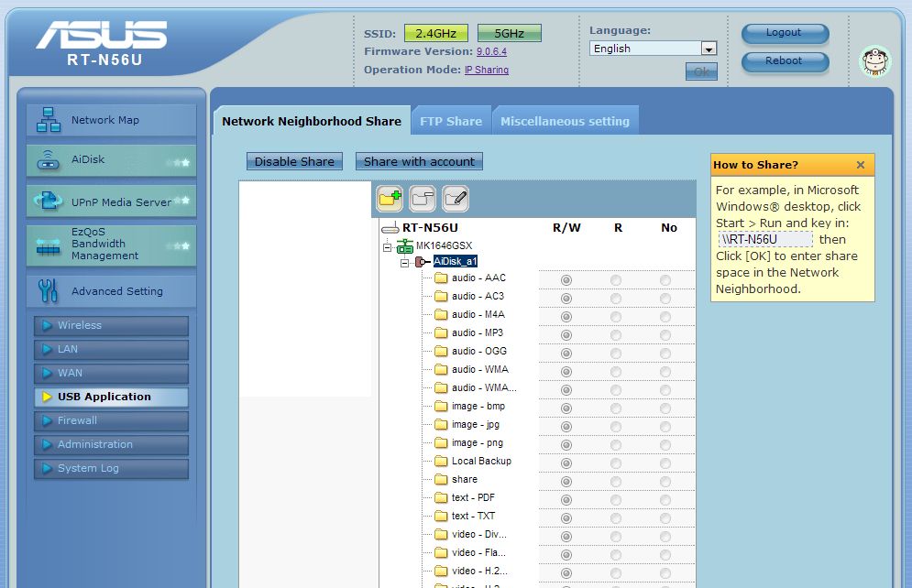Screen dimensions: 912x588
Task: Switch to Miscellaneous setting tab
Action: click(565, 121)
